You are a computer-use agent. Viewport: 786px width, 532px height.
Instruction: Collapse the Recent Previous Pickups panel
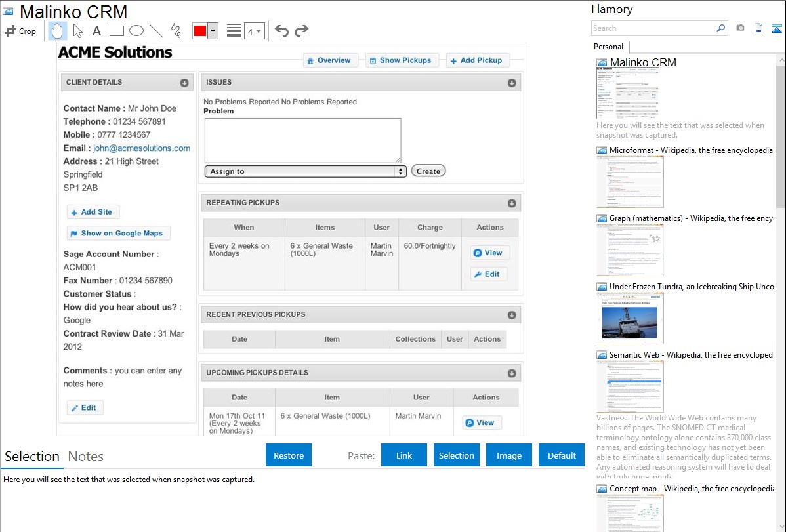click(512, 315)
